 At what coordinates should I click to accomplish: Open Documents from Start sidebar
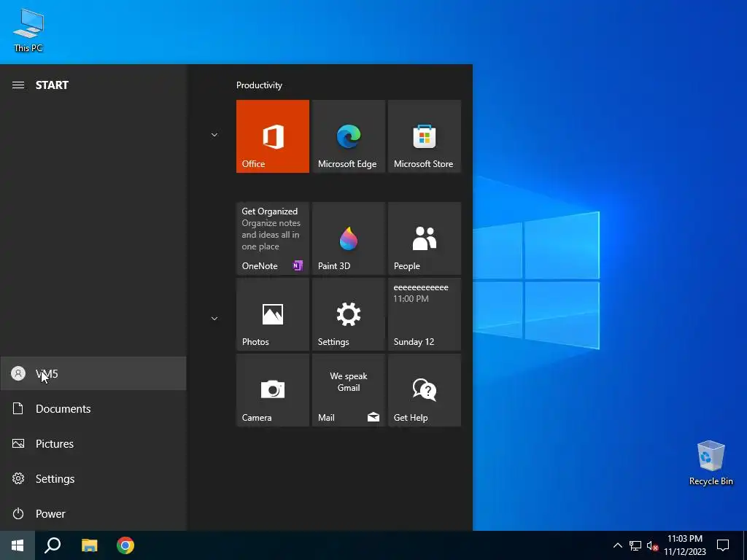pos(93,408)
